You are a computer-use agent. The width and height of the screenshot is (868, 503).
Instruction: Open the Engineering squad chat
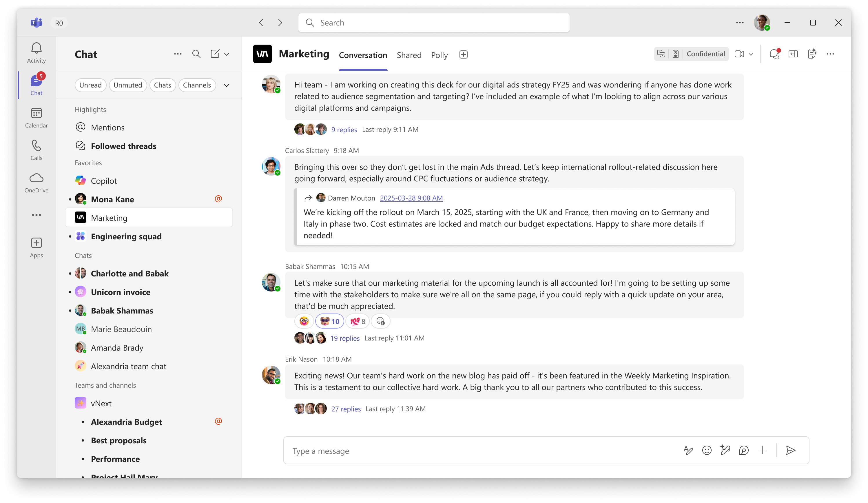[x=126, y=236]
